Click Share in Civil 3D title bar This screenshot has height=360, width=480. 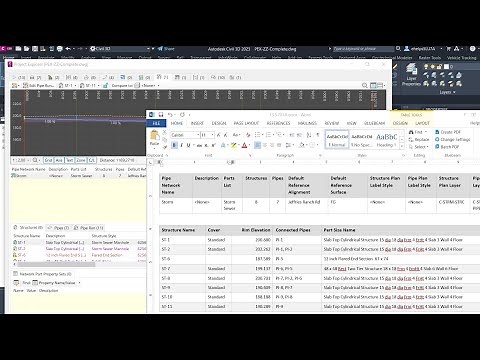[x=166, y=49]
